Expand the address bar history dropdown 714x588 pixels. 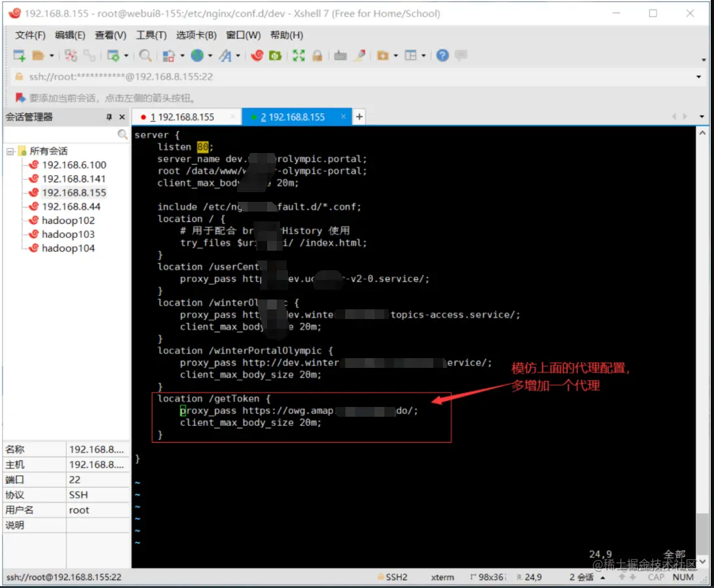698,77
